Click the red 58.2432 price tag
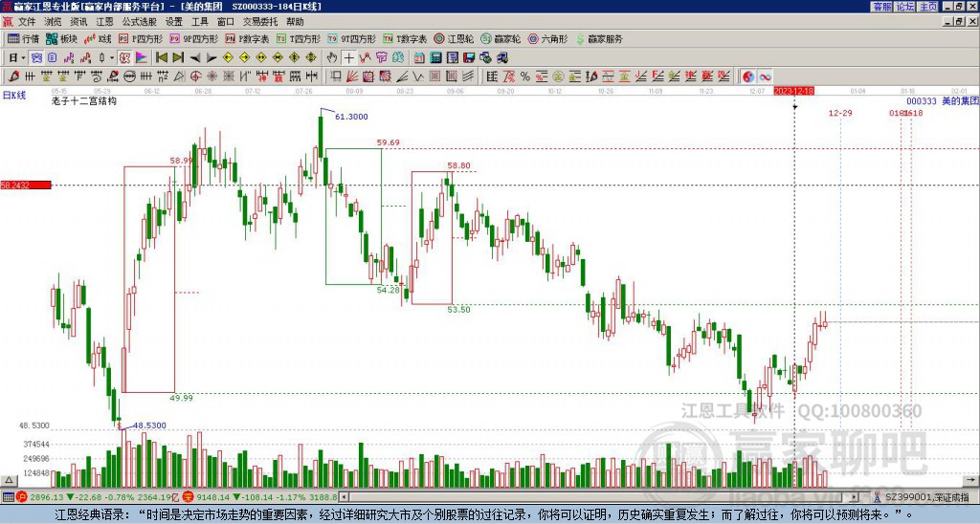 [x=26, y=186]
